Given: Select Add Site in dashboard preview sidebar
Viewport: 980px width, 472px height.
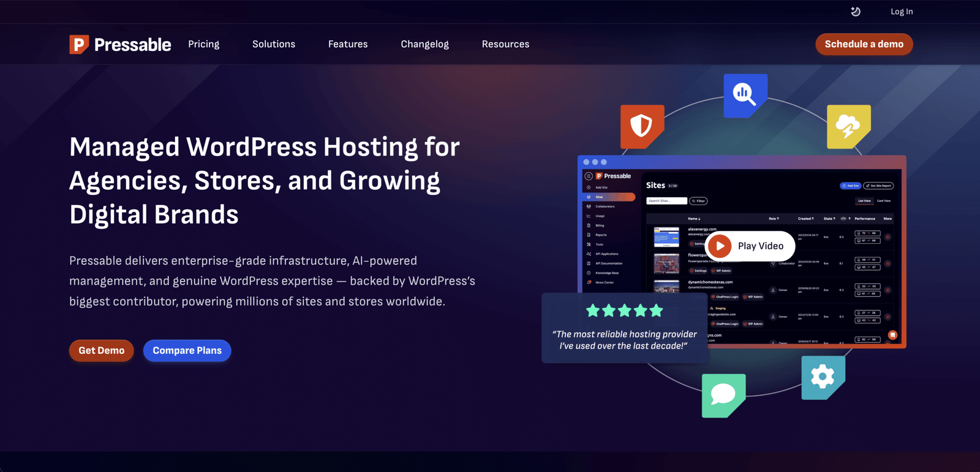Looking at the screenshot, I should click(x=601, y=187).
